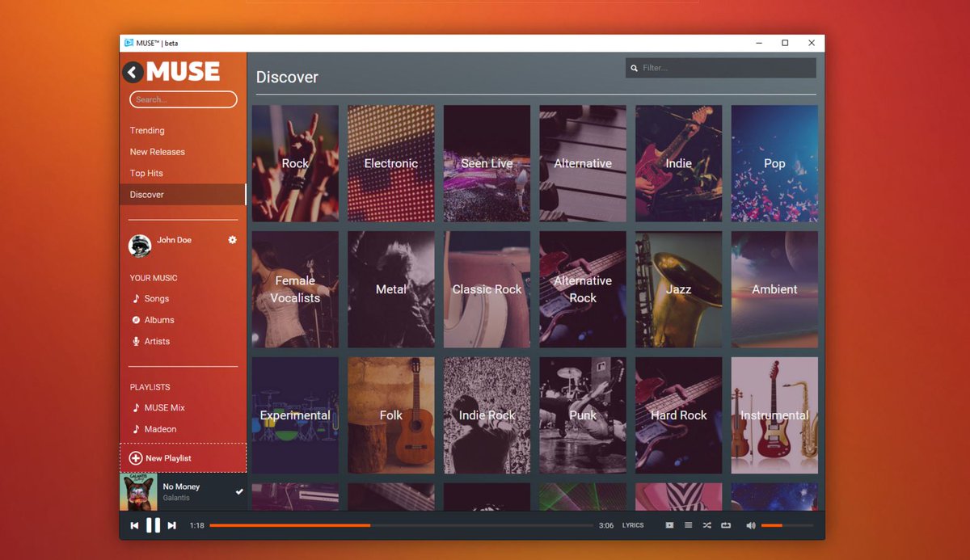Click the Songs music note icon
Viewport: 970px width, 560px height.
tap(136, 298)
